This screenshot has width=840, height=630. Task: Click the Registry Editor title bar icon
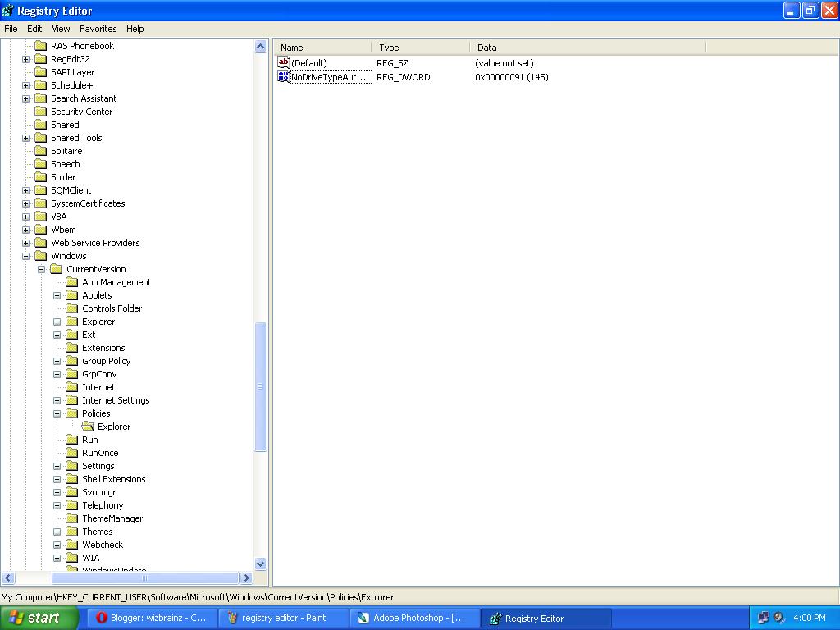tap(7, 10)
